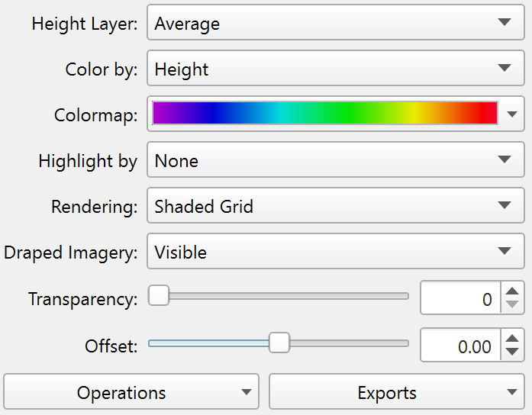This screenshot has height=415, width=532.
Task: Click the Offset value input field
Action: 460,346
